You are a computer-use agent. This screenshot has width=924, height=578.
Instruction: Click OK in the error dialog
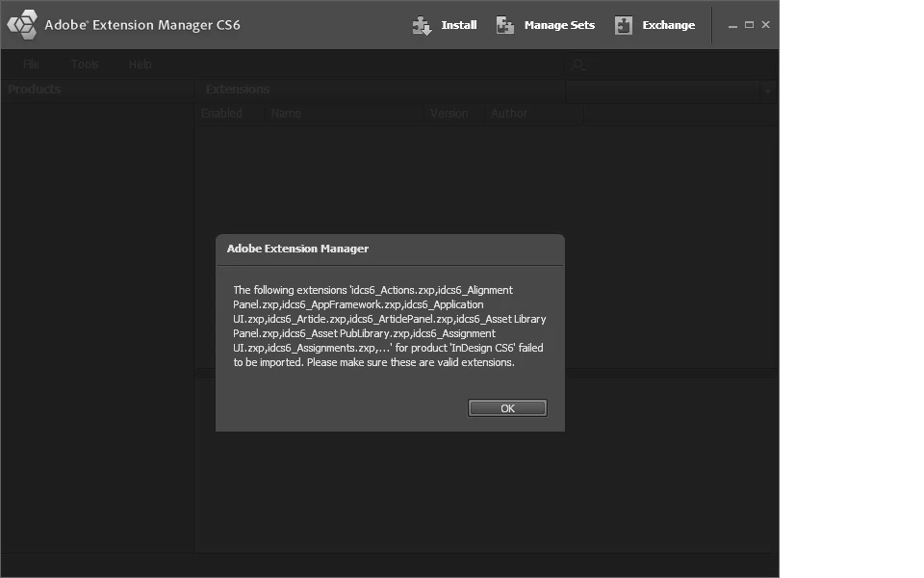507,408
